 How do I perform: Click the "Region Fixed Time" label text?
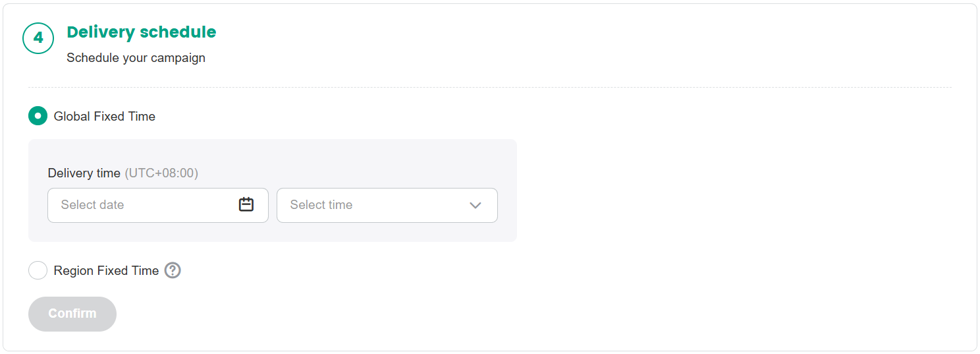(x=106, y=271)
